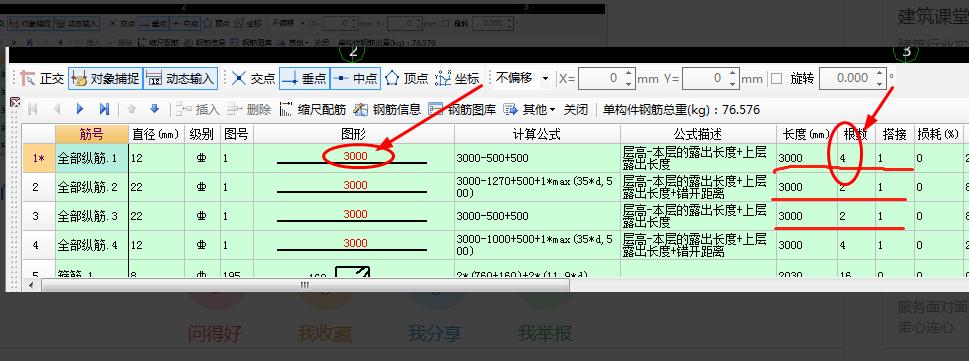
Task: Enable the 坐标 coordinate snap
Action: (457, 79)
